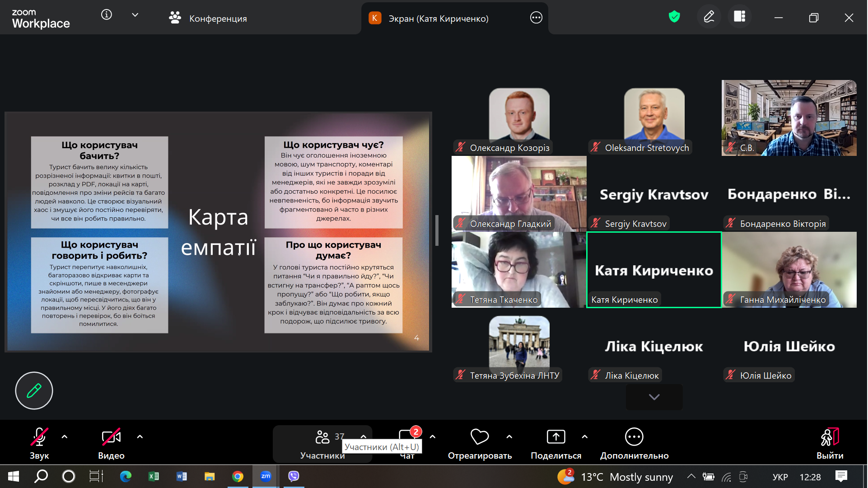Expand audio options arrow beside Звук

[x=65, y=437]
